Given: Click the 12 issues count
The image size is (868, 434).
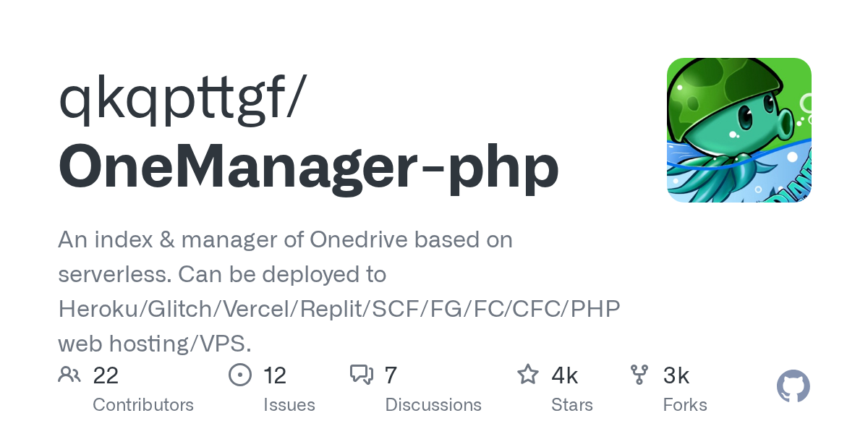Looking at the screenshot, I should [275, 375].
